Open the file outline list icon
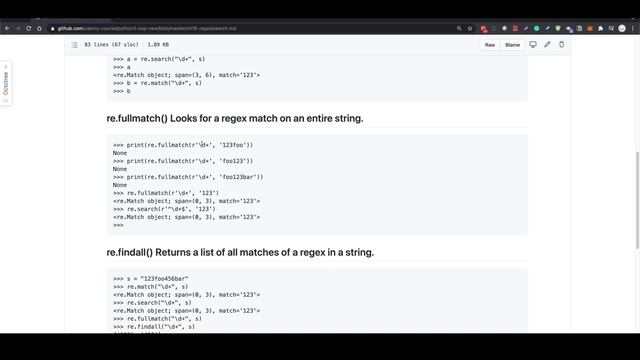Image resolution: width=640 pixels, height=360 pixels. pyautogui.click(x=74, y=45)
